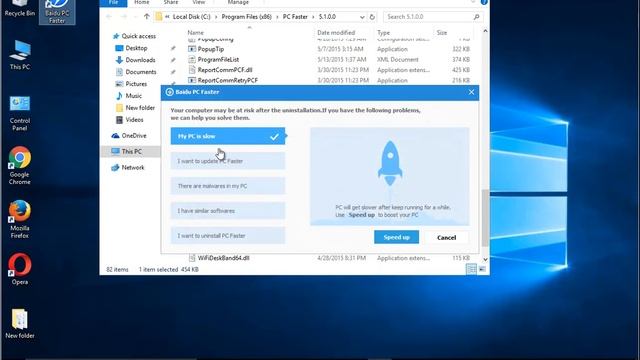Viewport: 640px width, 360px height.
Task: Click the Speed up button
Action: pos(396,237)
